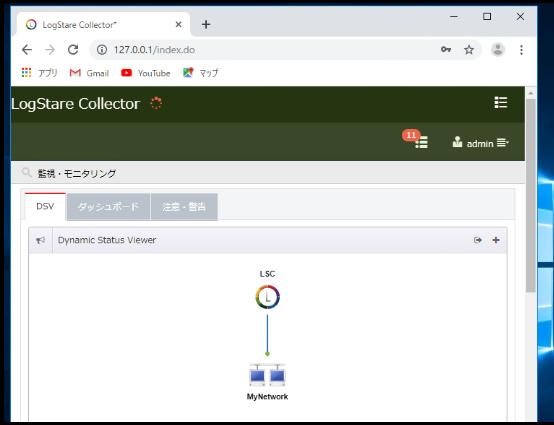This screenshot has height=425, width=554.
Task: Click the loading spinner beside LogStare Collector
Action: [x=156, y=103]
